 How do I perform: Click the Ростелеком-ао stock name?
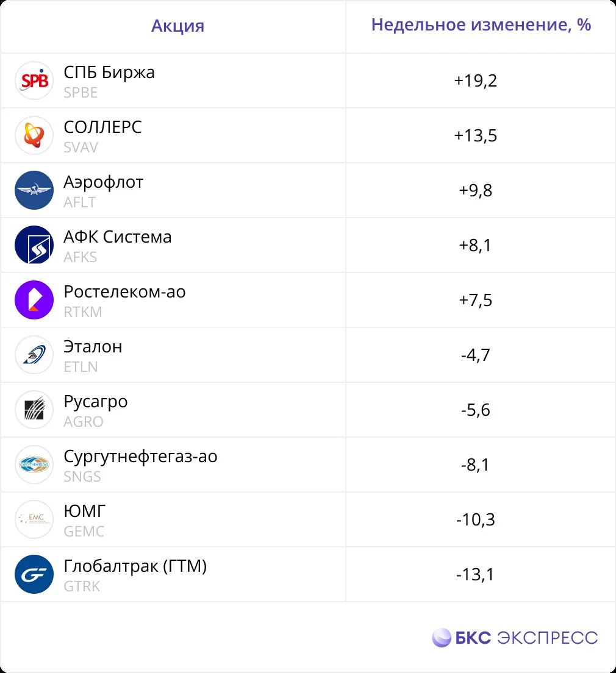pyautogui.click(x=124, y=292)
